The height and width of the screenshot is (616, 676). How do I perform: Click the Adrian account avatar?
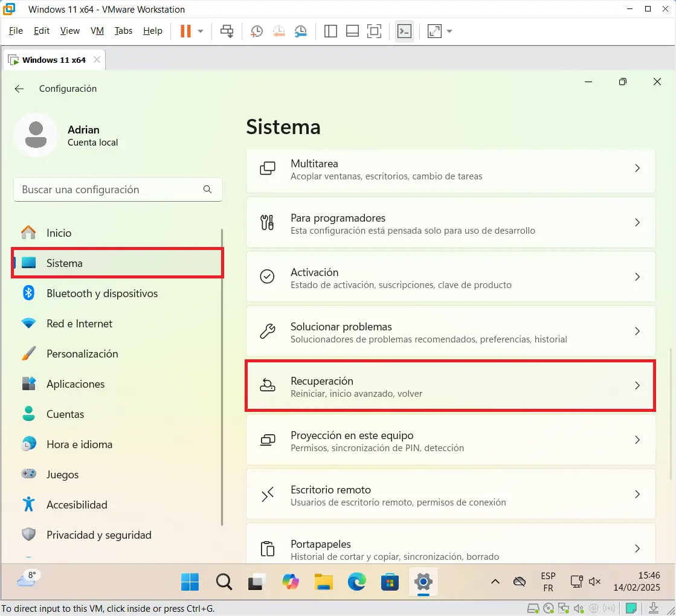(36, 135)
